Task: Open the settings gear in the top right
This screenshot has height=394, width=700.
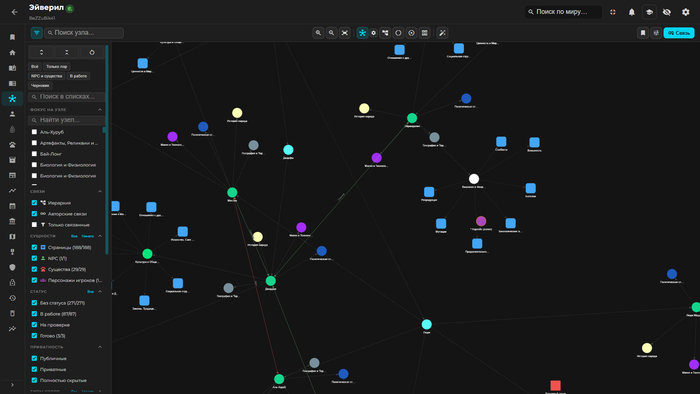Action: click(x=686, y=12)
